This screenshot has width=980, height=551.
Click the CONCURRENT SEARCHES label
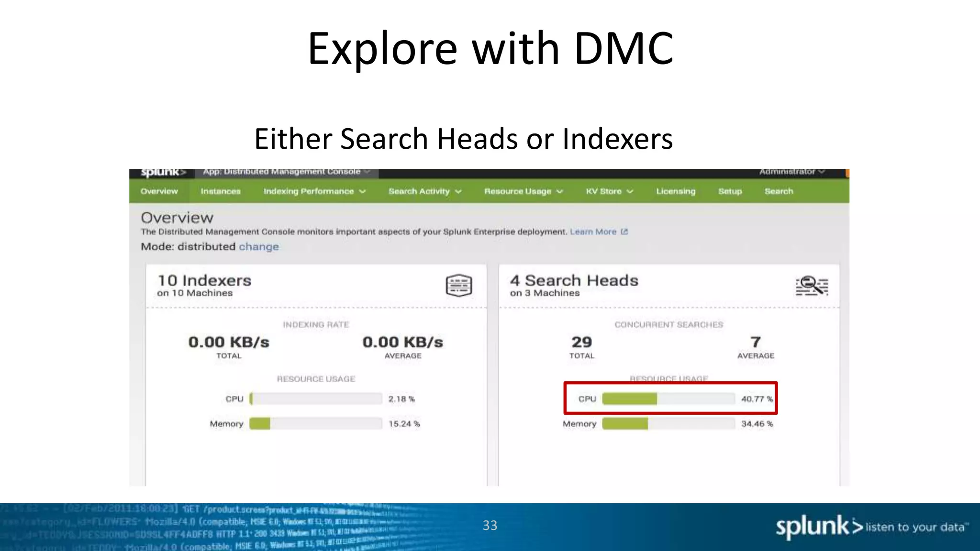tap(669, 325)
